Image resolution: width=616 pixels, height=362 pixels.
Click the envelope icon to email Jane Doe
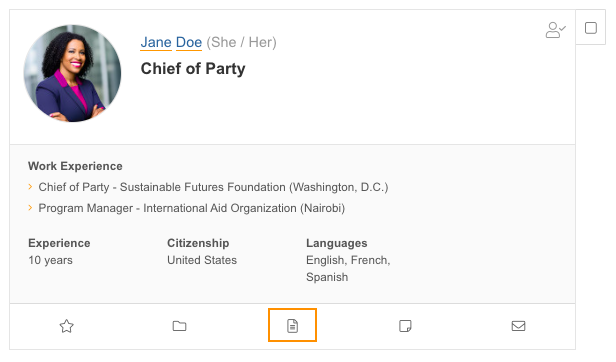(518, 326)
